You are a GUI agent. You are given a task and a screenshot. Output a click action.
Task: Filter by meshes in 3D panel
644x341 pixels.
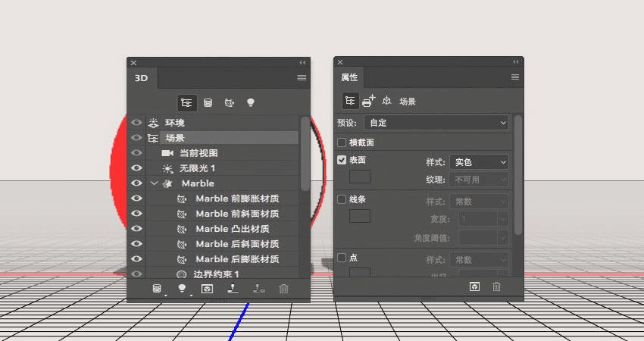pyautogui.click(x=208, y=103)
